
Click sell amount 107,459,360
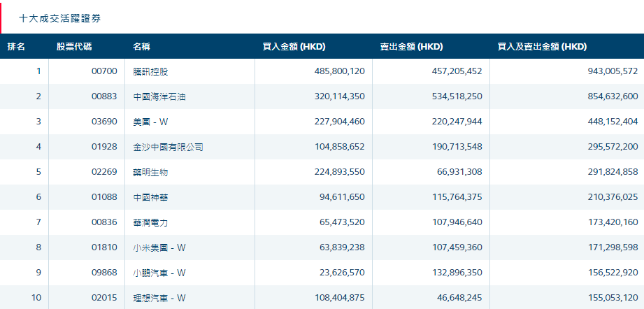(x=457, y=247)
